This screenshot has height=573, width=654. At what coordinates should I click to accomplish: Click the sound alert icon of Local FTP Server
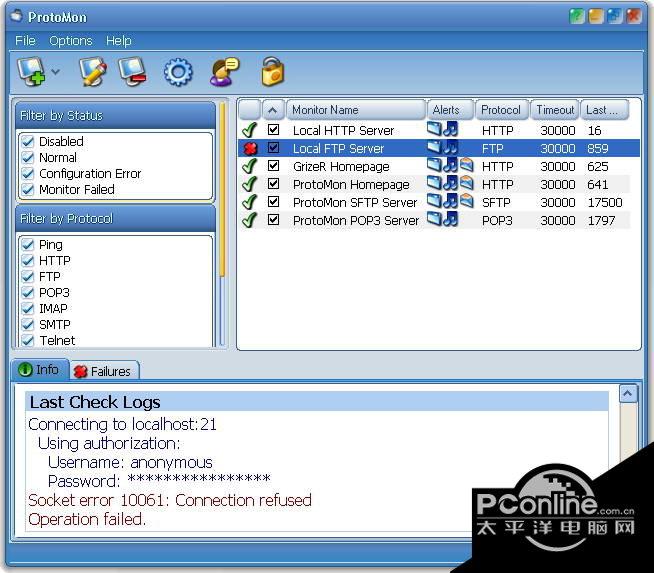450,147
